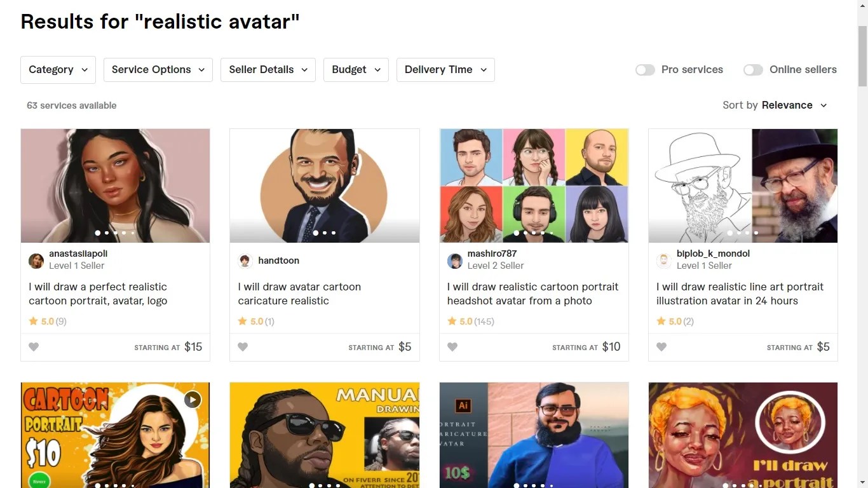The width and height of the screenshot is (868, 488).
Task: Open the Seller Details dropdown
Action: click(x=268, y=70)
